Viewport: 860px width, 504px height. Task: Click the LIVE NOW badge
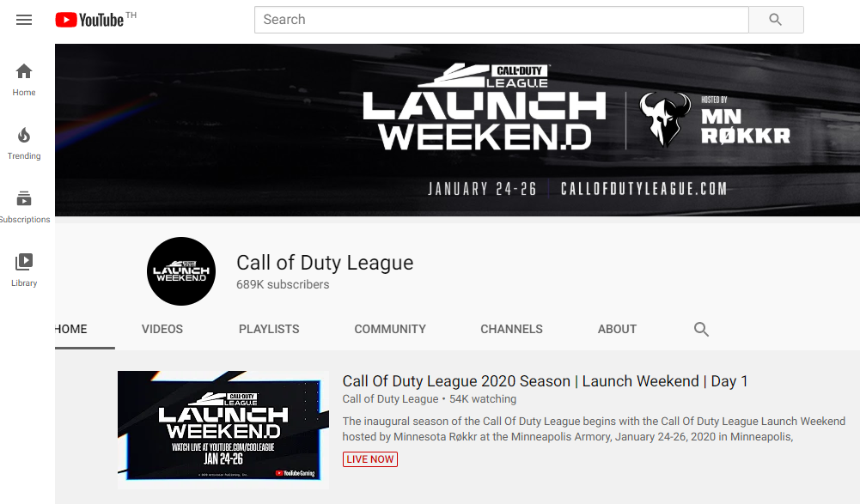click(370, 459)
